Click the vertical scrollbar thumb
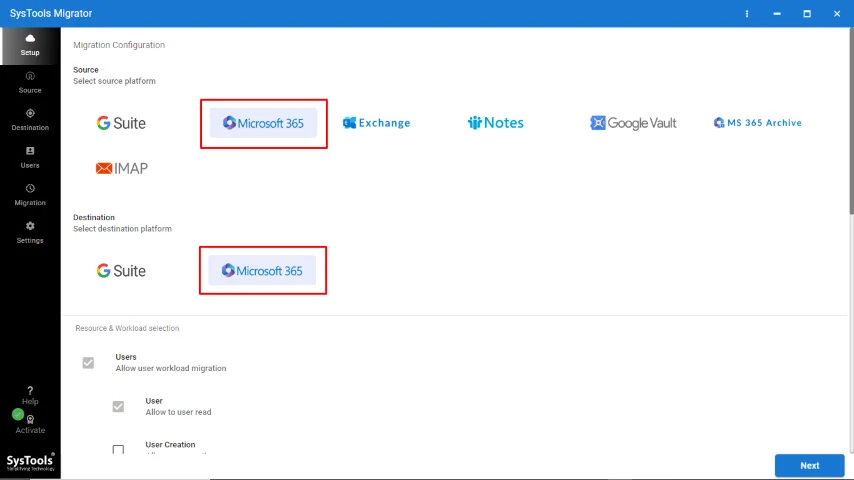854x480 pixels. point(851,120)
